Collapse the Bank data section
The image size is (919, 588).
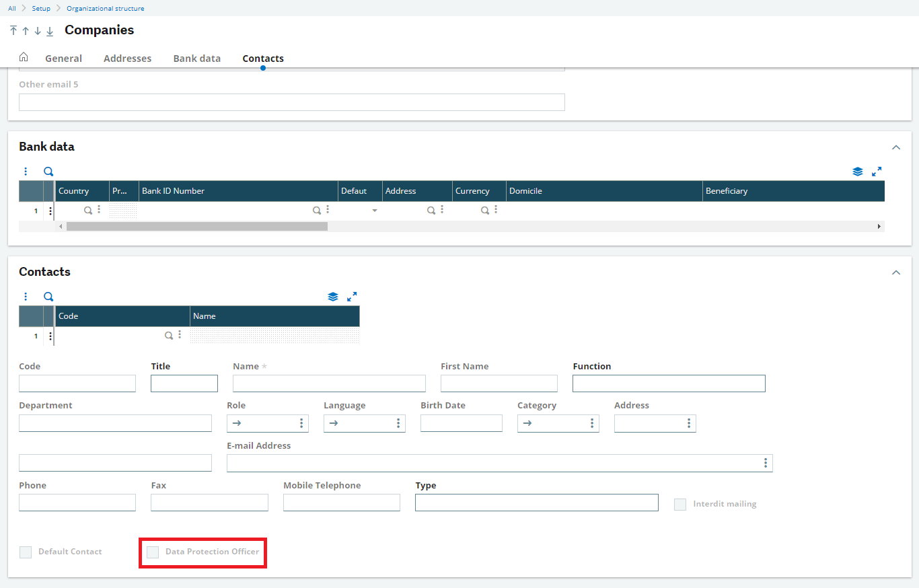click(895, 147)
